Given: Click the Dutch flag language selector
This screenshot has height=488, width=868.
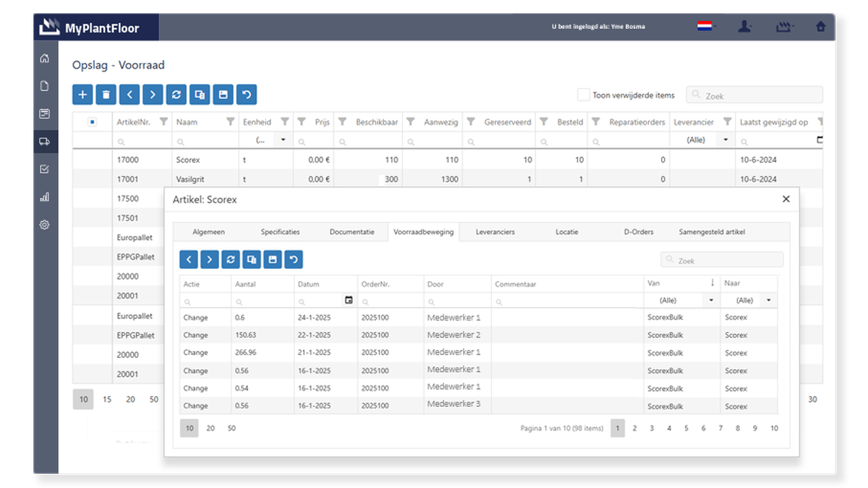Looking at the screenshot, I should tap(705, 26).
